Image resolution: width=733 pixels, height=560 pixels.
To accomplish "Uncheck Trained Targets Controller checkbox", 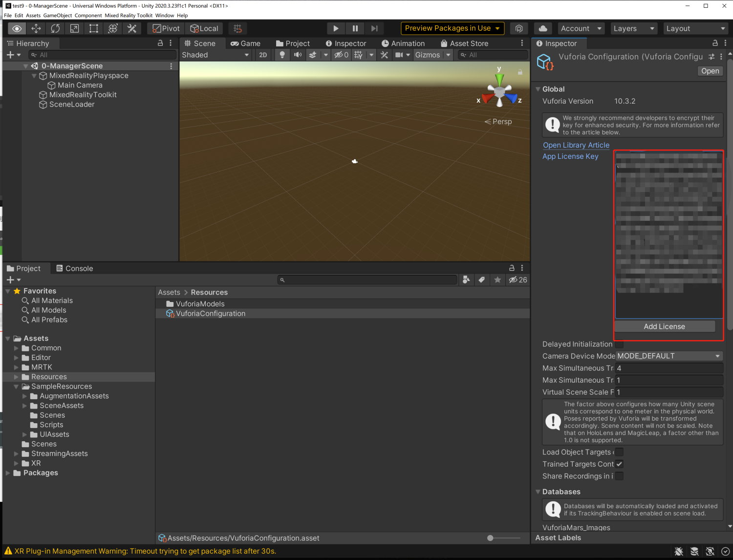I will 619,464.
